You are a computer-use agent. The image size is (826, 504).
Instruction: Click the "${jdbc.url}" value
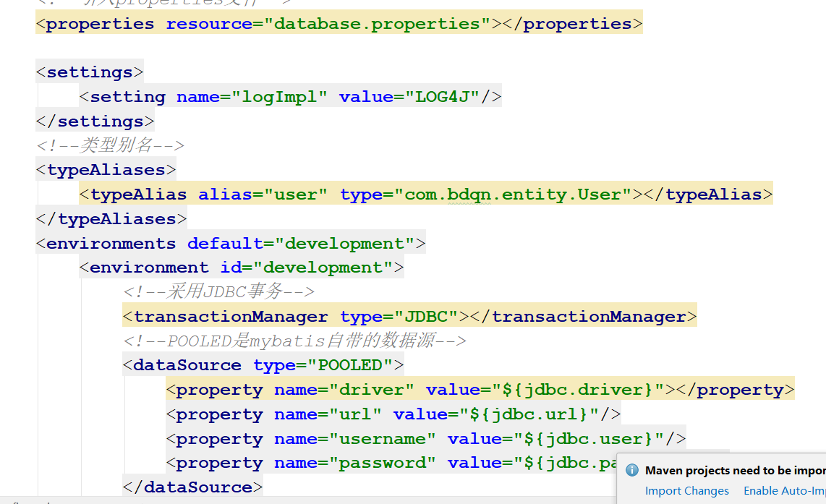click(x=529, y=414)
